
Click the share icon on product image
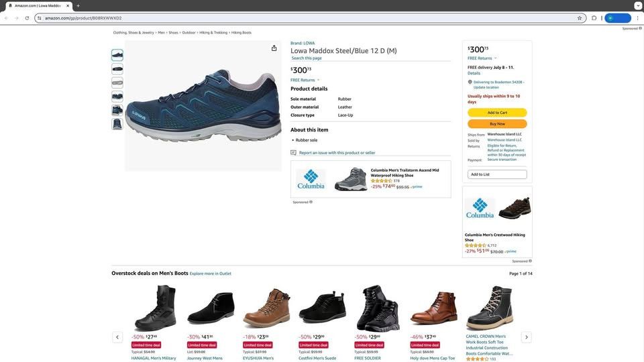point(274,48)
